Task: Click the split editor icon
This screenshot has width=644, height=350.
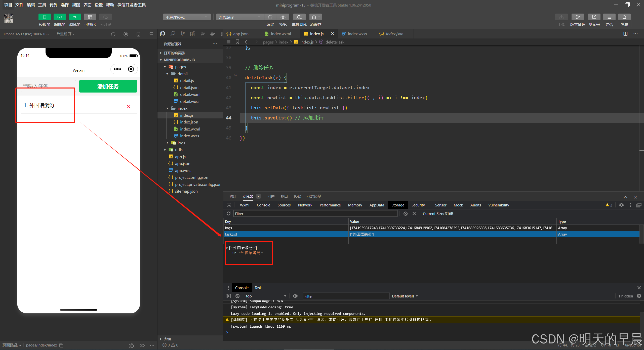Action: [x=625, y=34]
